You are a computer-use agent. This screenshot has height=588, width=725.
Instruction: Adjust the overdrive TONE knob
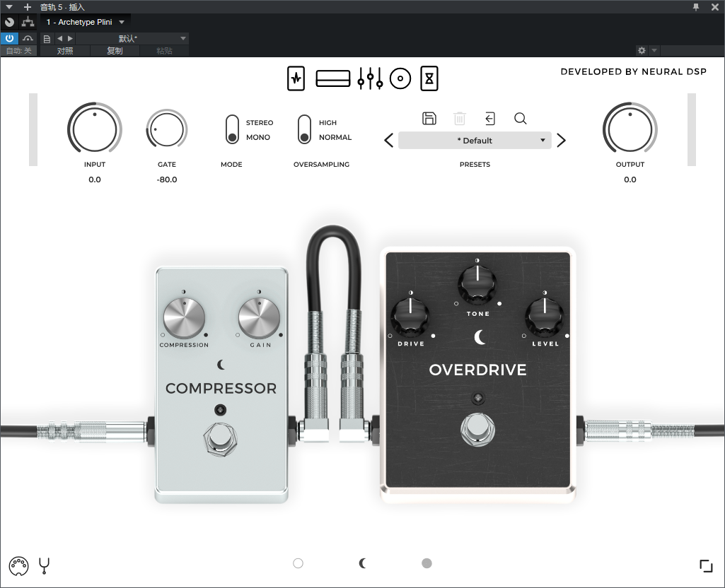click(477, 285)
